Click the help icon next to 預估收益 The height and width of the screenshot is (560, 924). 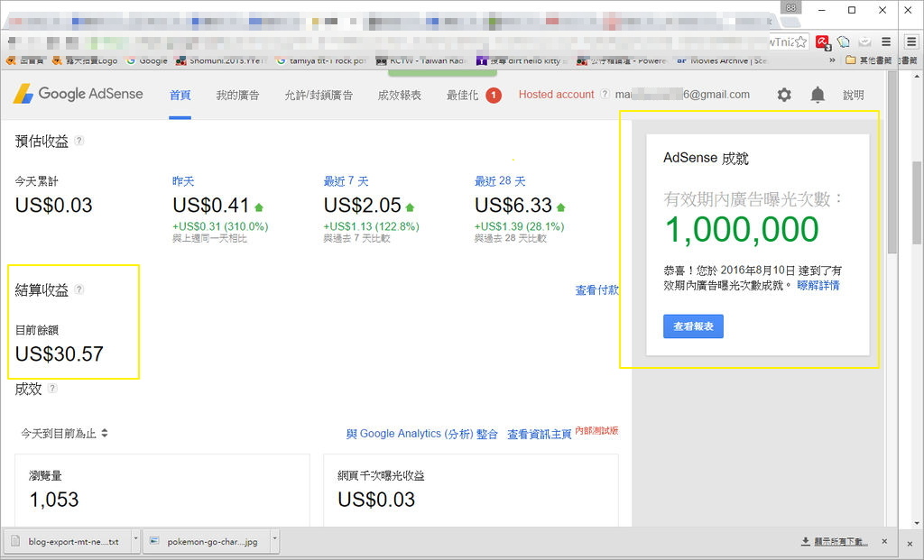(x=79, y=141)
